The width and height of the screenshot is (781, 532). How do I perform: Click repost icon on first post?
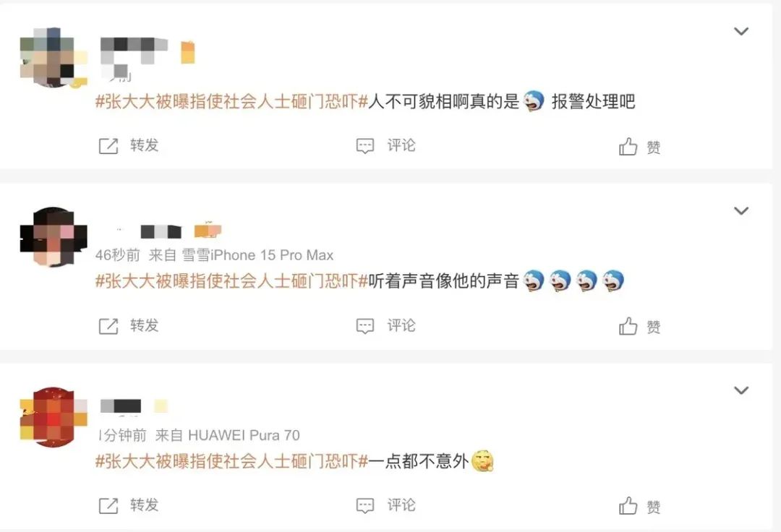tap(108, 146)
